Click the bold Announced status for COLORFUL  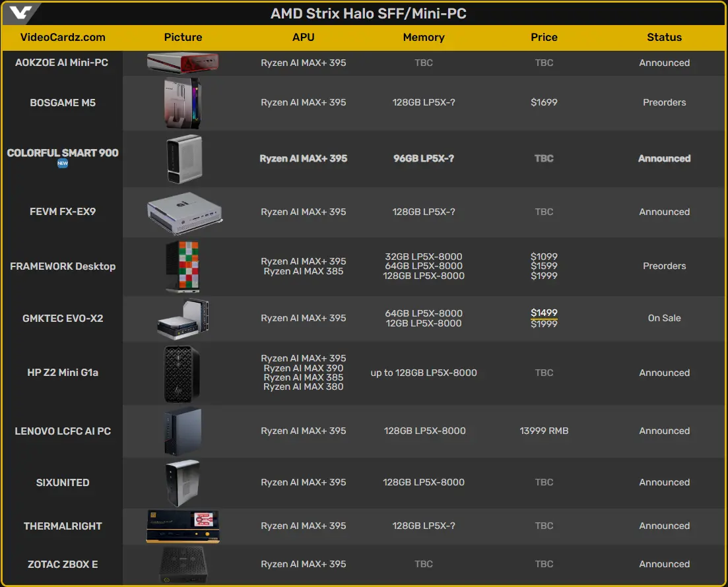[x=665, y=159]
